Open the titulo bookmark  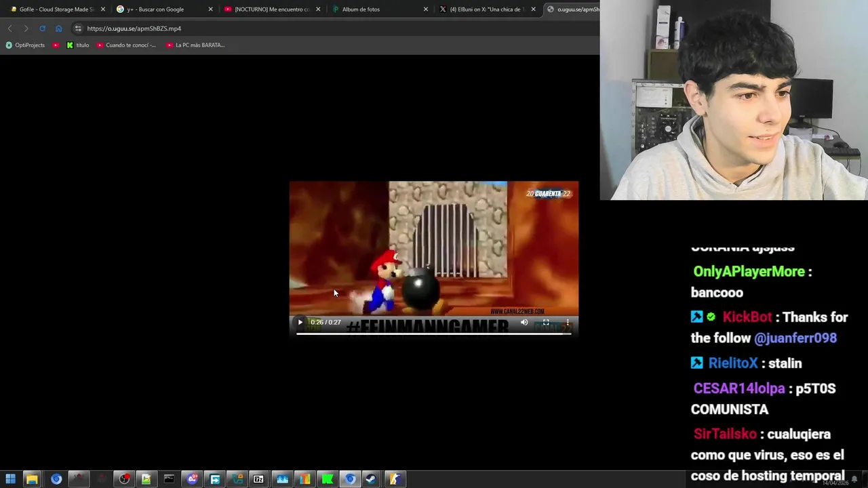click(78, 45)
